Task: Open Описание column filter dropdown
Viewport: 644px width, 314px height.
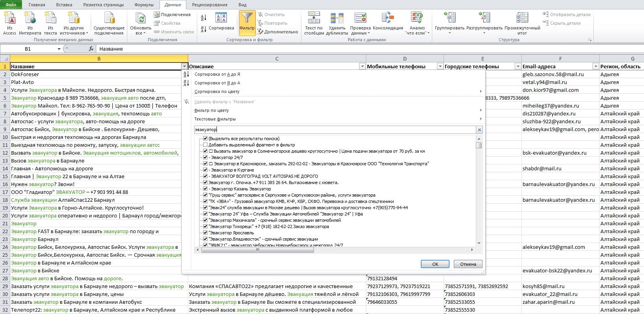Action: click(x=362, y=66)
